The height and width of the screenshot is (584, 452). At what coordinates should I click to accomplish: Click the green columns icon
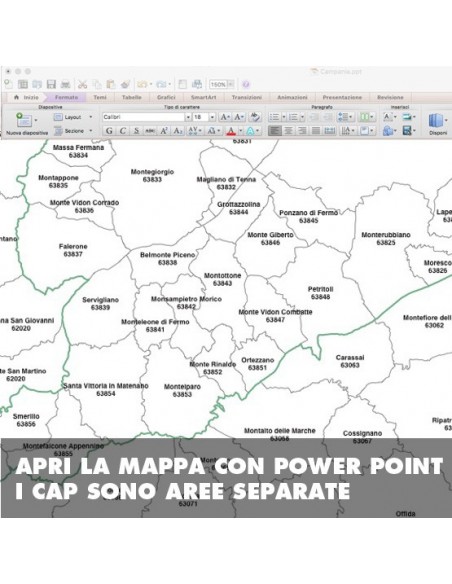[x=366, y=117]
